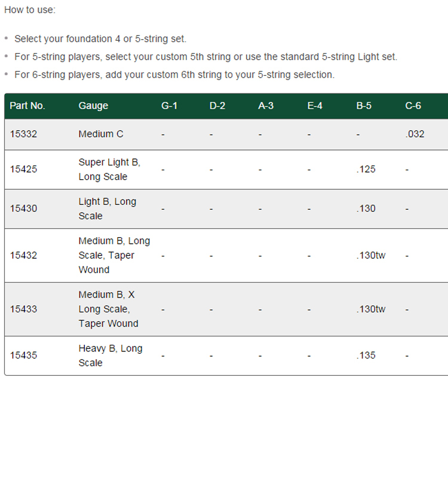Click the Part No. column header

pyautogui.click(x=27, y=106)
